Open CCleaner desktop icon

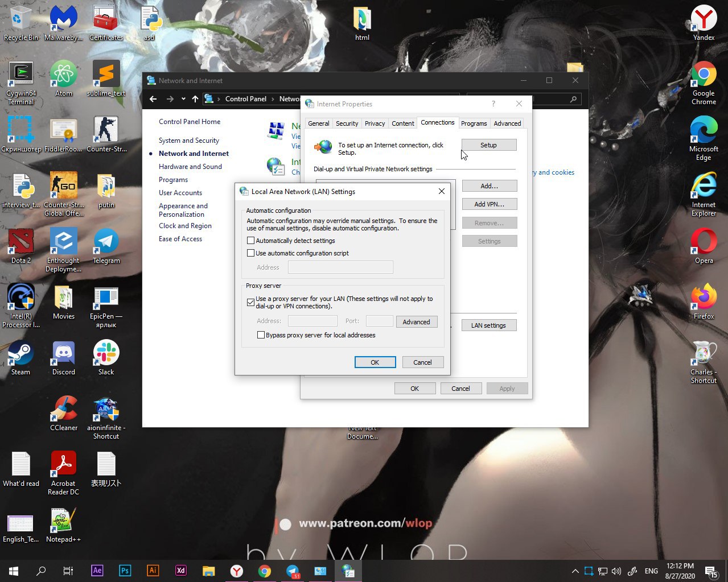[64, 413]
